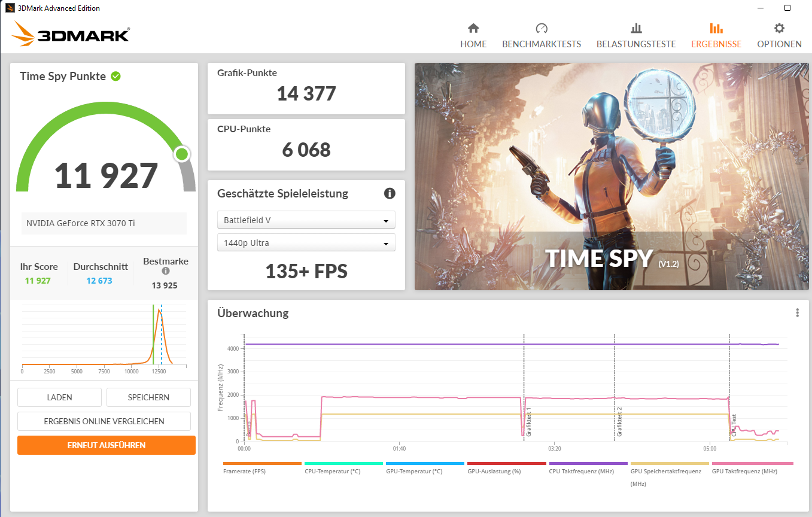Click the Überwachung heading
Viewport: 812px width, 517px height.
(253, 313)
